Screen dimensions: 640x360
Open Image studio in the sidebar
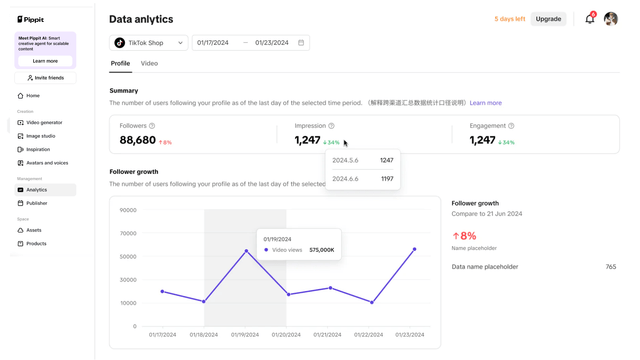[x=45, y=136]
